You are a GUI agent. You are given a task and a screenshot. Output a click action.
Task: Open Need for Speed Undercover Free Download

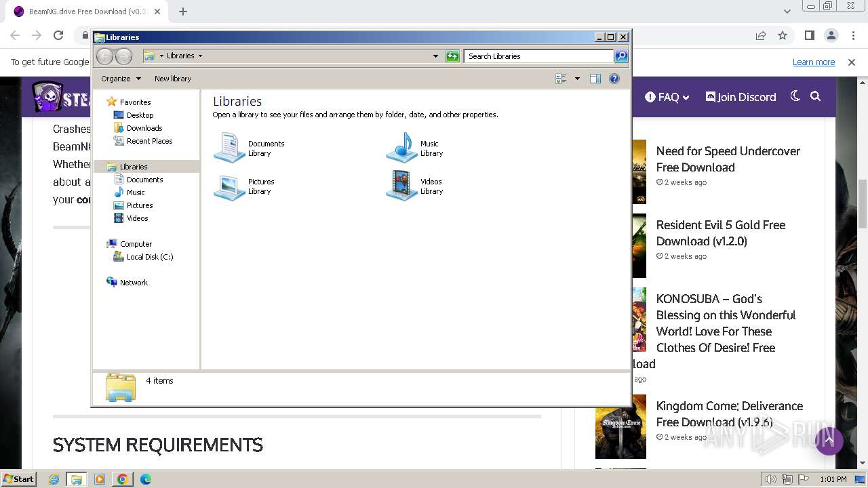[x=728, y=159]
